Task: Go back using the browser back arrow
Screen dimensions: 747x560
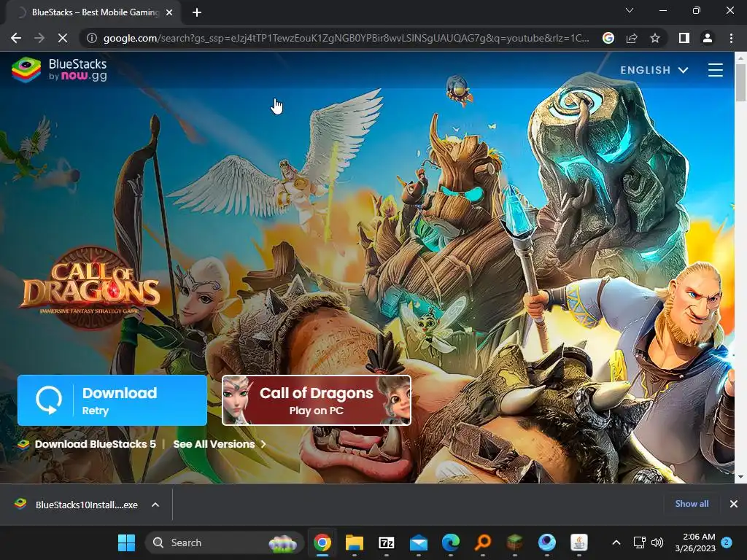Action: (x=16, y=38)
